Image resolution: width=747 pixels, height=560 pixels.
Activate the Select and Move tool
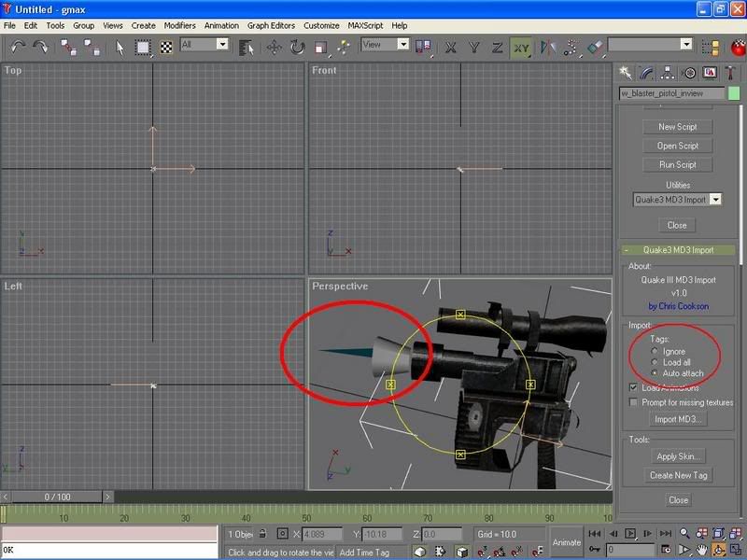click(274, 48)
